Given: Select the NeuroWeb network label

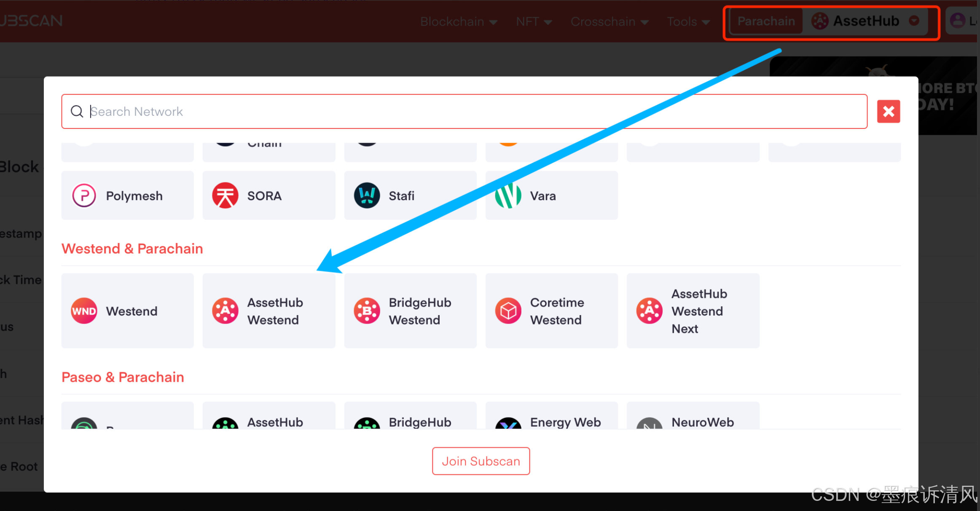Looking at the screenshot, I should [x=703, y=422].
